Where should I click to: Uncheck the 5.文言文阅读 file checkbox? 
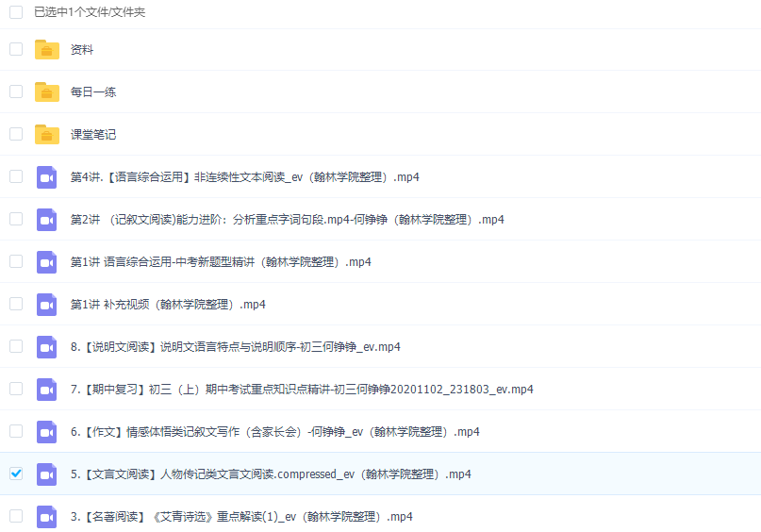pyautogui.click(x=16, y=474)
